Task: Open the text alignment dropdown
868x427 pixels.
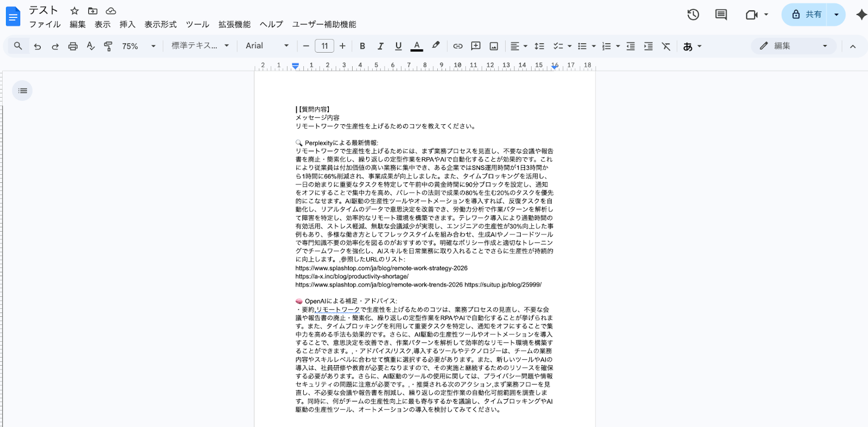Action: coord(519,46)
